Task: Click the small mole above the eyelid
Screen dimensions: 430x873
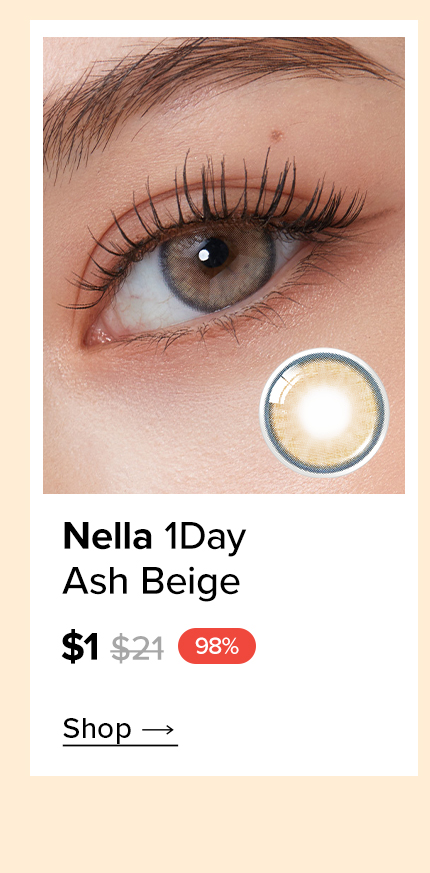Action: [275, 134]
